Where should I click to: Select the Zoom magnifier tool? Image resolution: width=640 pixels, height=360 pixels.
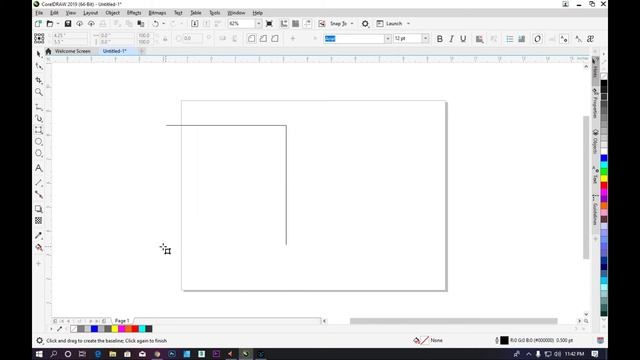(x=39, y=92)
